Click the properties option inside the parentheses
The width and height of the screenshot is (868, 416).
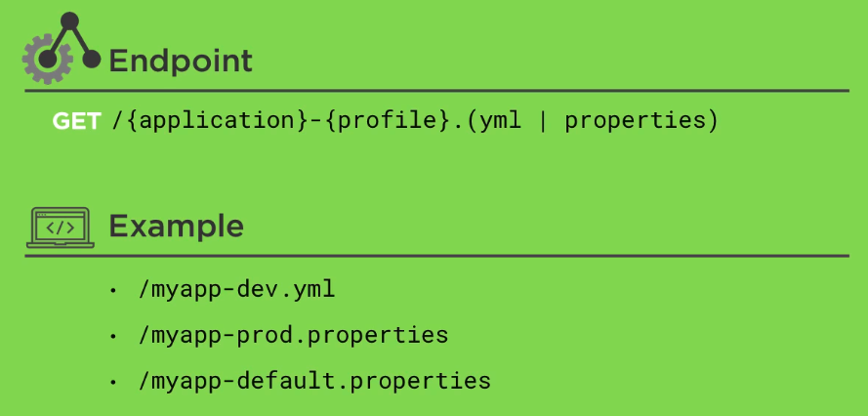pos(635,122)
